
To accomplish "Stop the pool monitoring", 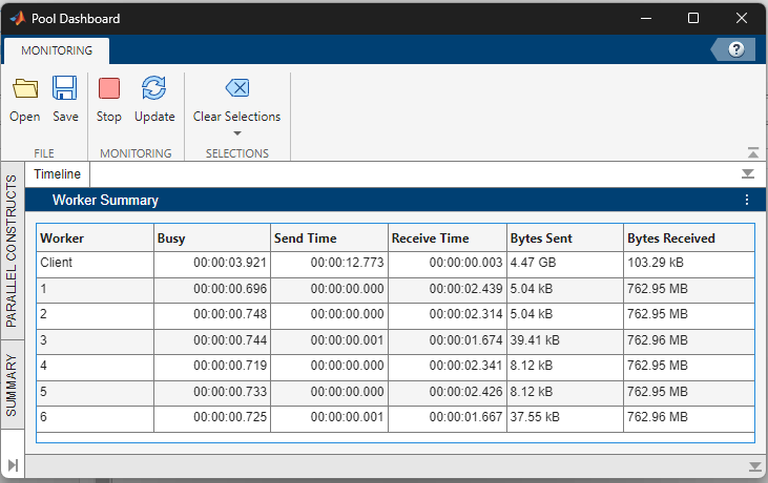I will click(x=109, y=99).
